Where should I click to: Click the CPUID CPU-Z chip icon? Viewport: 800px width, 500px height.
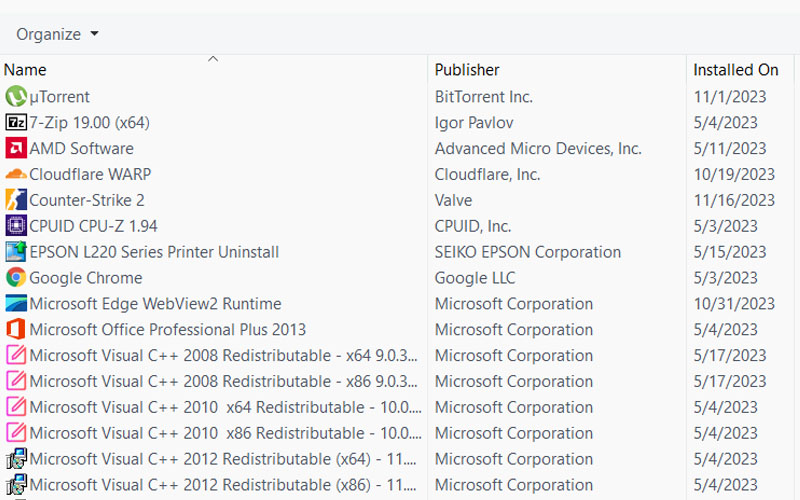coord(16,226)
